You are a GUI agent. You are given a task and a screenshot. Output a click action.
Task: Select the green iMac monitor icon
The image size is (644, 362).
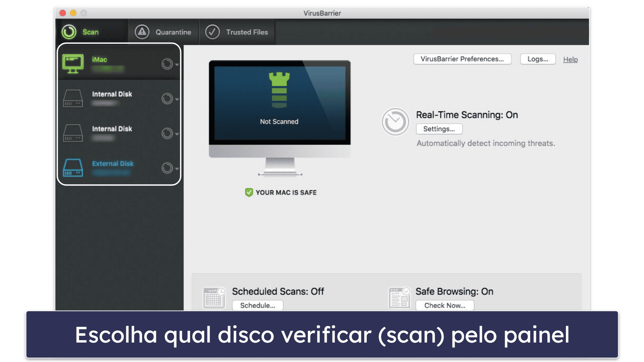coord(73,64)
